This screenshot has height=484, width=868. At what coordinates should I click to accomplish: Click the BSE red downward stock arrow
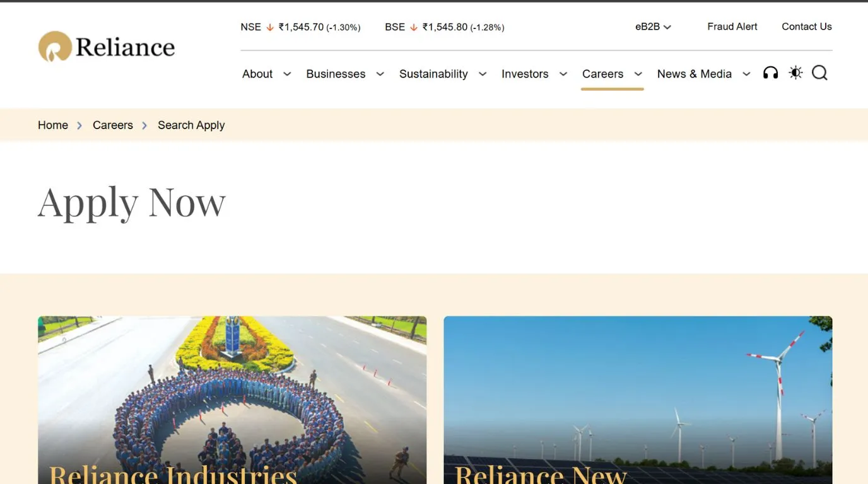(414, 27)
